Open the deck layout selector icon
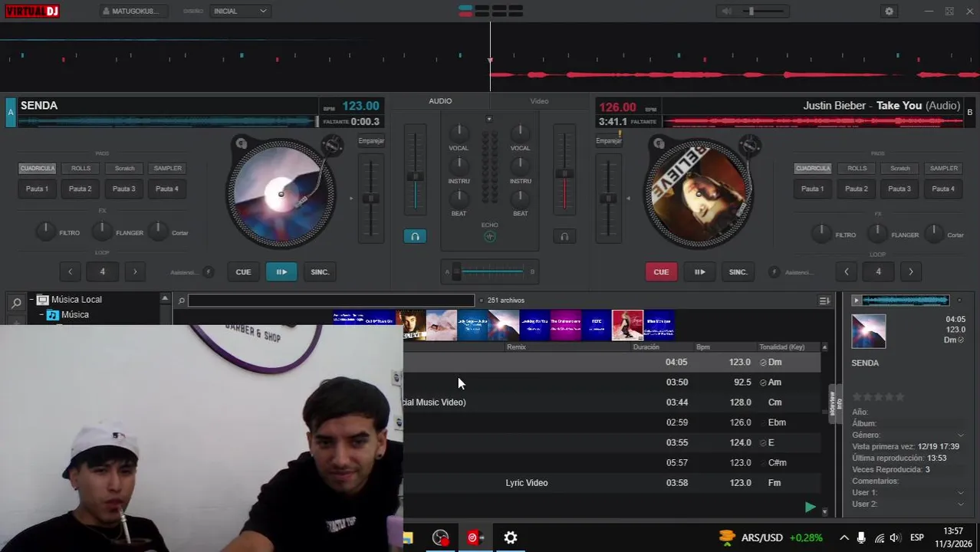The image size is (980, 552). (491, 11)
